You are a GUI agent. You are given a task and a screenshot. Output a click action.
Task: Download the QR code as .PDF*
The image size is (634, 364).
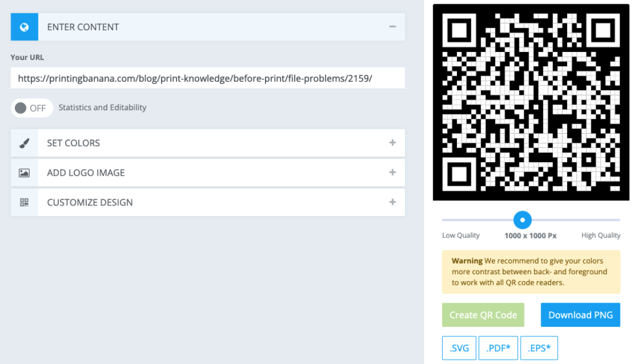coord(498,348)
